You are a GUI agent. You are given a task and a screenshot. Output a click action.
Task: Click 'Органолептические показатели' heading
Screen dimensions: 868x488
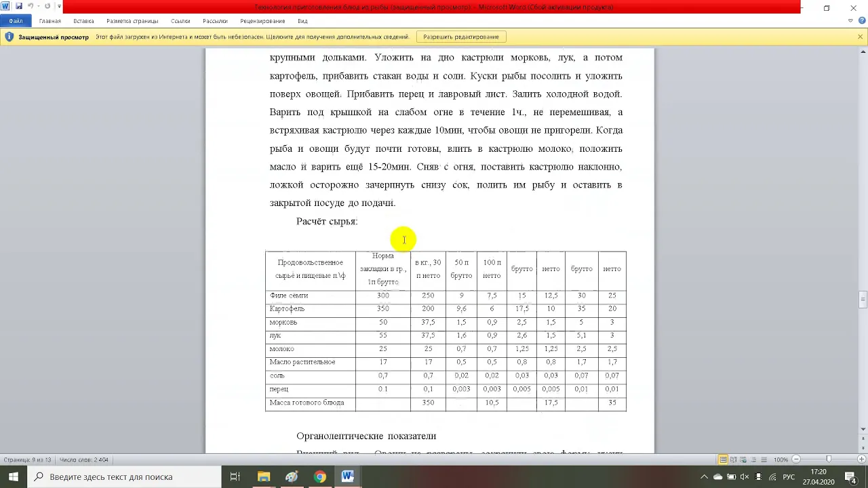(366, 436)
